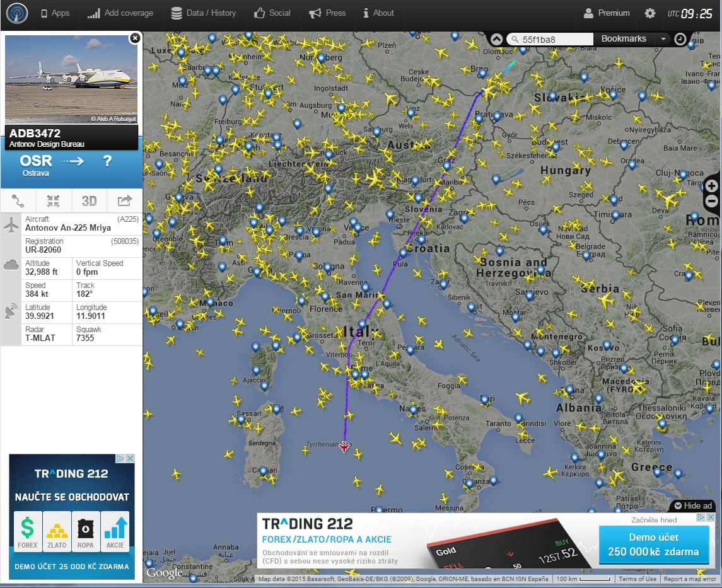Image resolution: width=722 pixels, height=588 pixels.
Task: Open the Social menu
Action: pyautogui.click(x=272, y=13)
